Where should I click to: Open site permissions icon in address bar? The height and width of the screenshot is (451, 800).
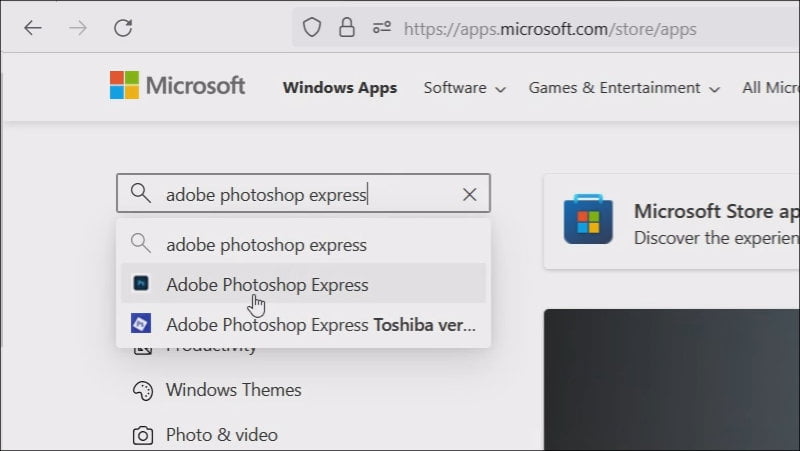click(x=382, y=28)
